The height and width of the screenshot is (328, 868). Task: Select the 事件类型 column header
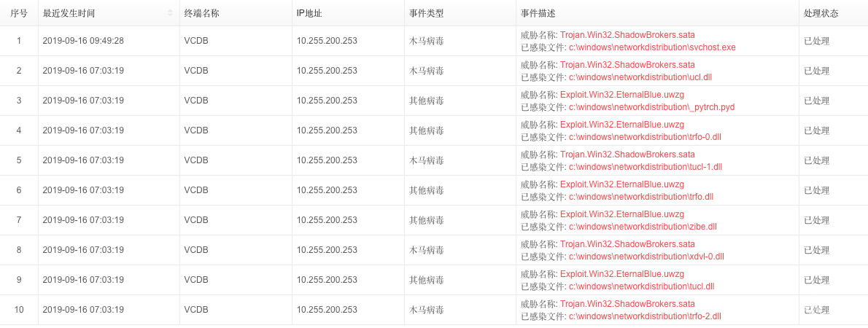coord(426,13)
